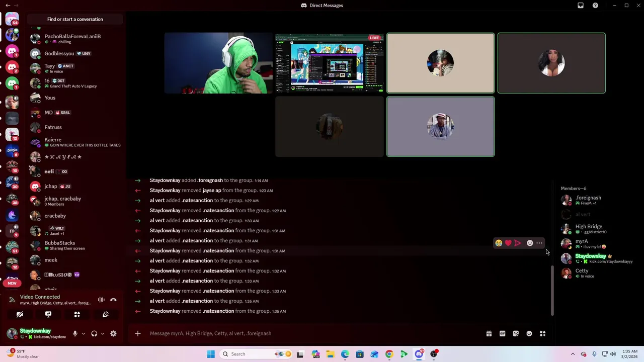
Task: Open File Explorer from taskbar
Action: (330, 354)
